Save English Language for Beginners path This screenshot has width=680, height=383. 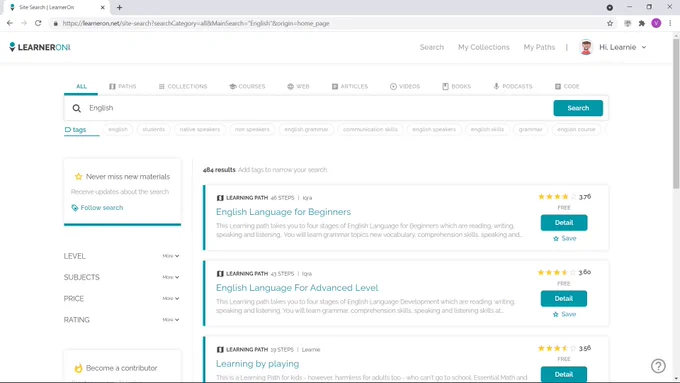[x=565, y=239]
